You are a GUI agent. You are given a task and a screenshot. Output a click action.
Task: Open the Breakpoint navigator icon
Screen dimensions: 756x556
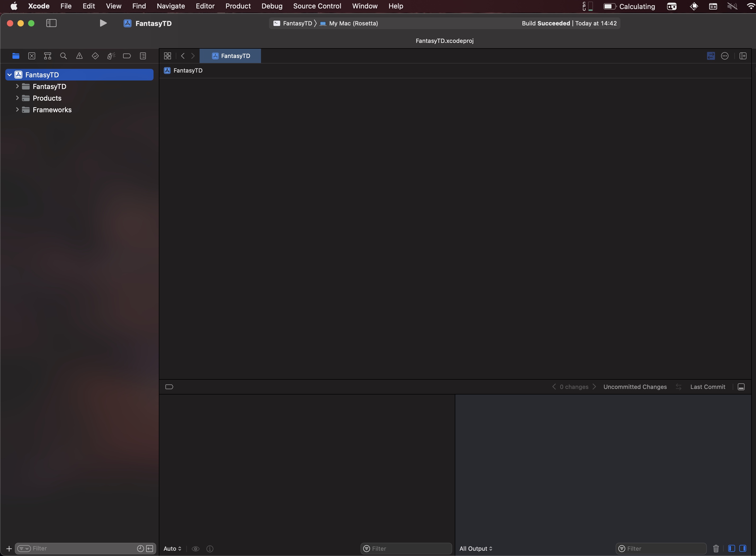coord(127,56)
